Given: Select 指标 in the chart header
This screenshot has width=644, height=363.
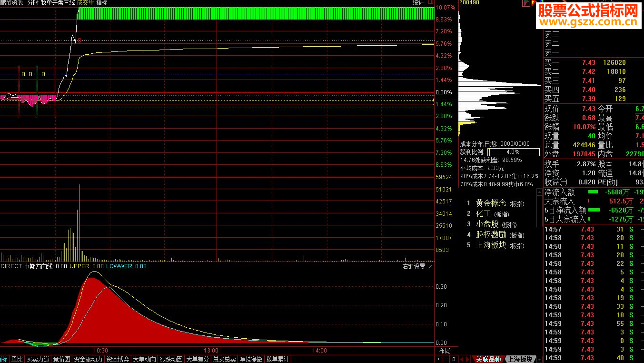Looking at the screenshot, I should tap(101, 3).
